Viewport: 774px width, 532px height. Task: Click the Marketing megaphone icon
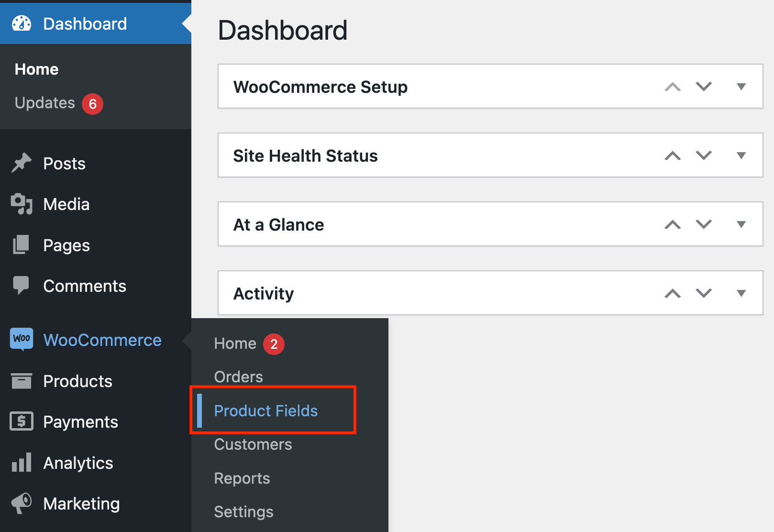point(22,503)
